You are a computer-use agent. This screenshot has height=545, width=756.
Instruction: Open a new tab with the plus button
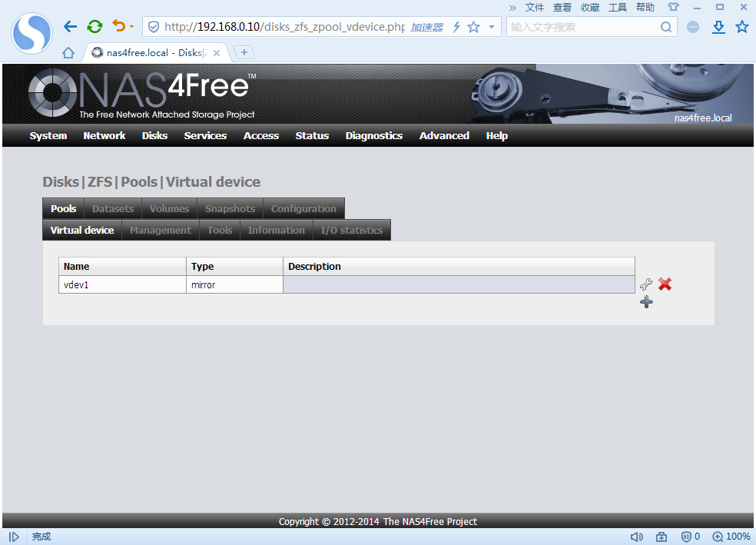[x=244, y=52]
